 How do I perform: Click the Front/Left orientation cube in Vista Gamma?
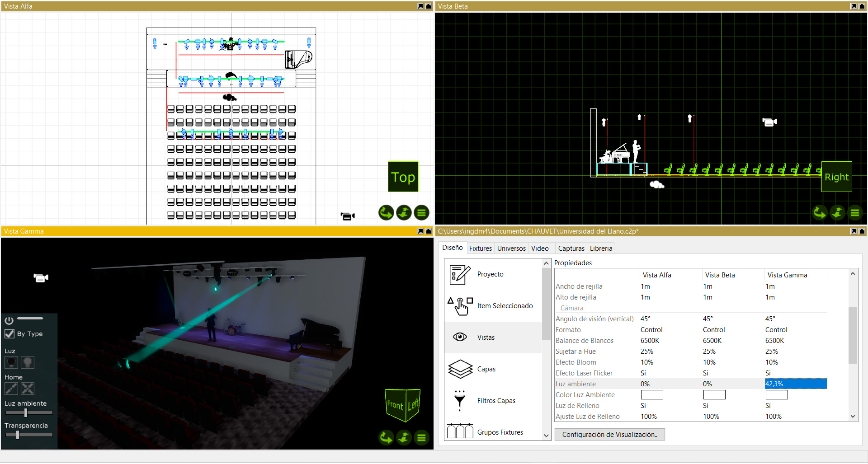point(402,405)
